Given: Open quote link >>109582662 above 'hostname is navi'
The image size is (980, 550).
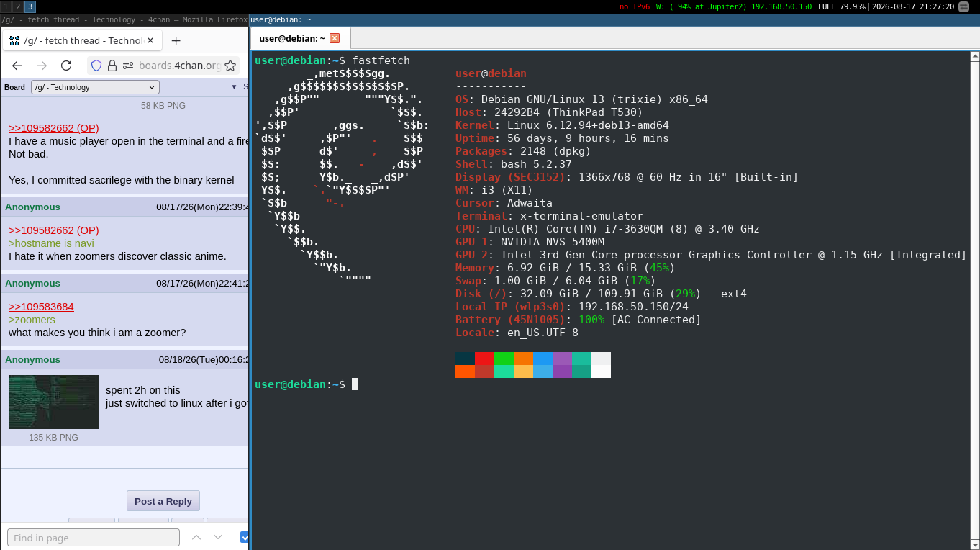Looking at the screenshot, I should click(53, 230).
